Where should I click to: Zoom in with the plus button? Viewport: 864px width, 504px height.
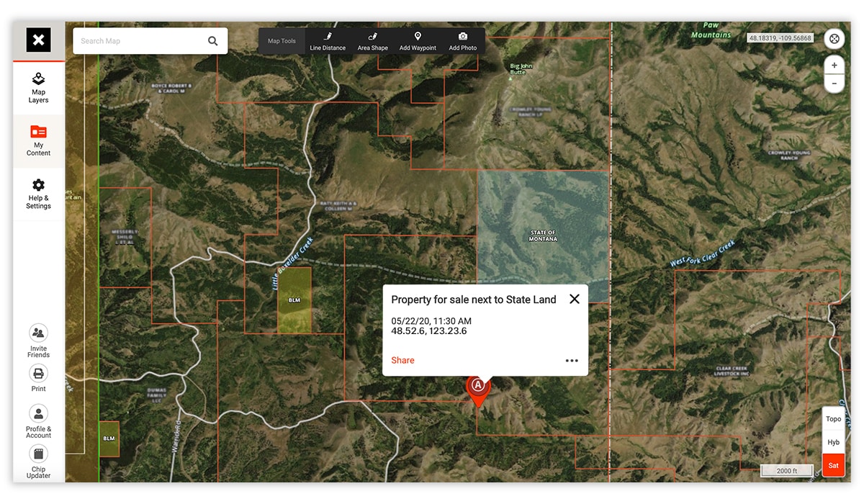(x=834, y=66)
